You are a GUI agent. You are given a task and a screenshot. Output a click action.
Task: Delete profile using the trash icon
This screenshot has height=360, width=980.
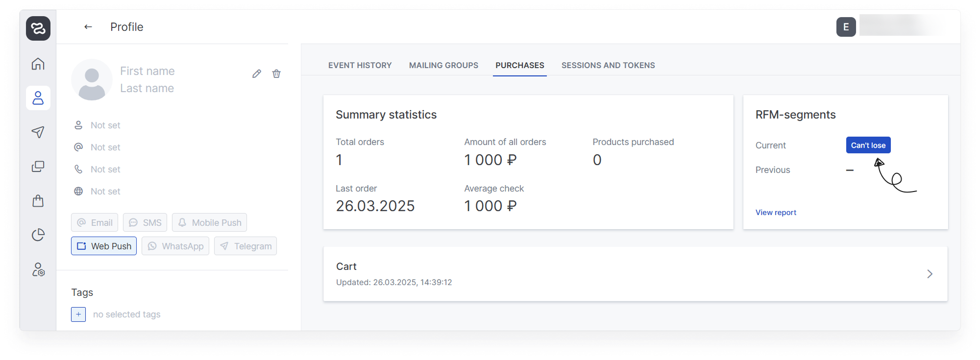pos(276,73)
